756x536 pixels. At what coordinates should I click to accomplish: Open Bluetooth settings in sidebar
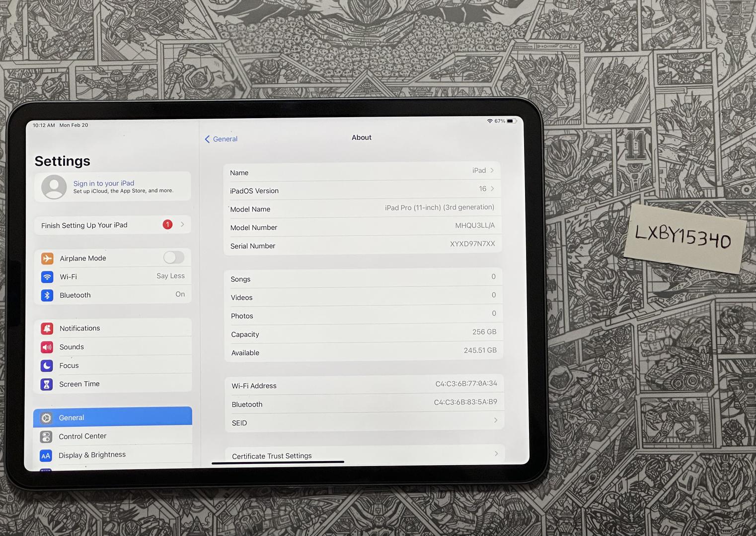[x=113, y=295]
